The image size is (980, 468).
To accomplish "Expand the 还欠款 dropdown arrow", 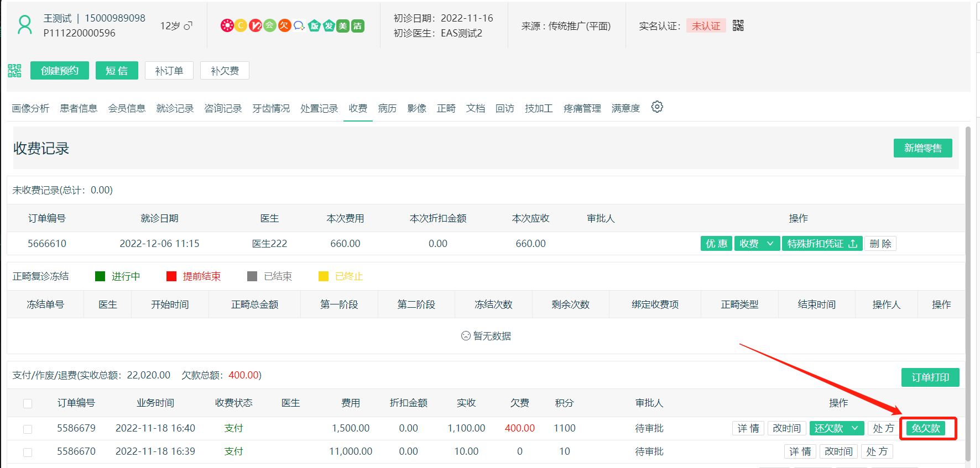I will click(x=854, y=428).
